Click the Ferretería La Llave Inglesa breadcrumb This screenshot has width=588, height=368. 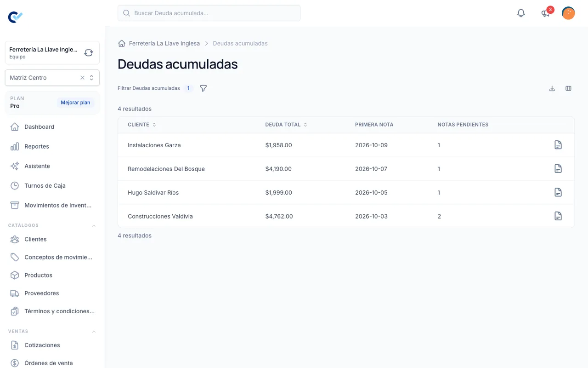[164, 43]
